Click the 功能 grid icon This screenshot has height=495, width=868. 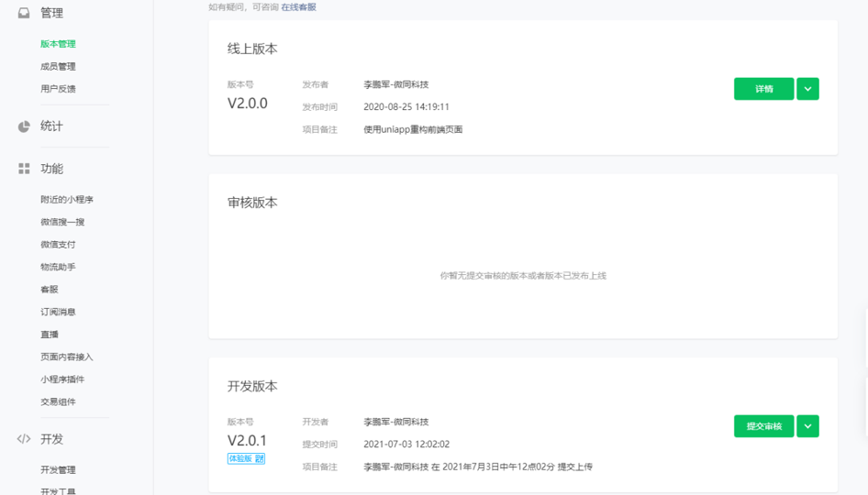(24, 169)
